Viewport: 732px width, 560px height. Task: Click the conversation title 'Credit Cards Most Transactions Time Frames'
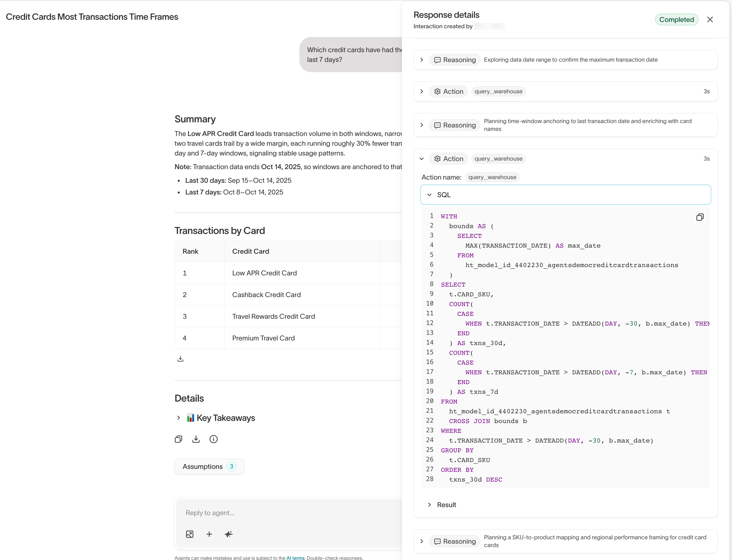tap(92, 17)
